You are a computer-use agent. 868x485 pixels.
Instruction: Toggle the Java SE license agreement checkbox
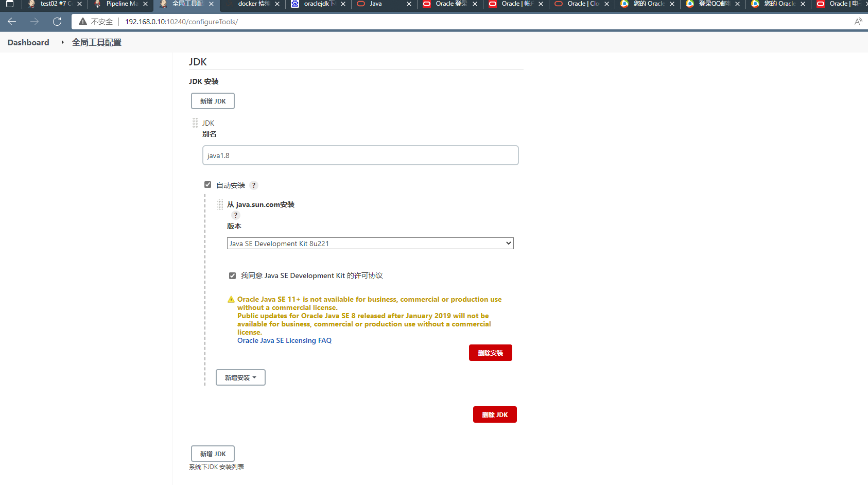(x=233, y=276)
